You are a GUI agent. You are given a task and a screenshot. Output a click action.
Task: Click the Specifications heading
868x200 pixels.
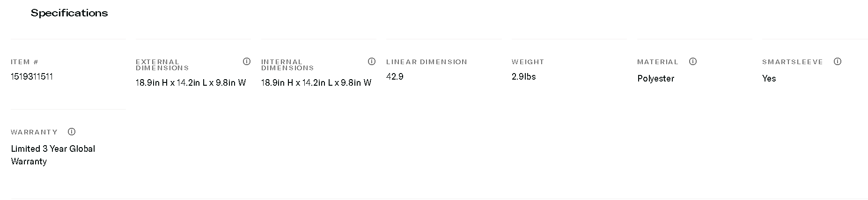coord(69,13)
